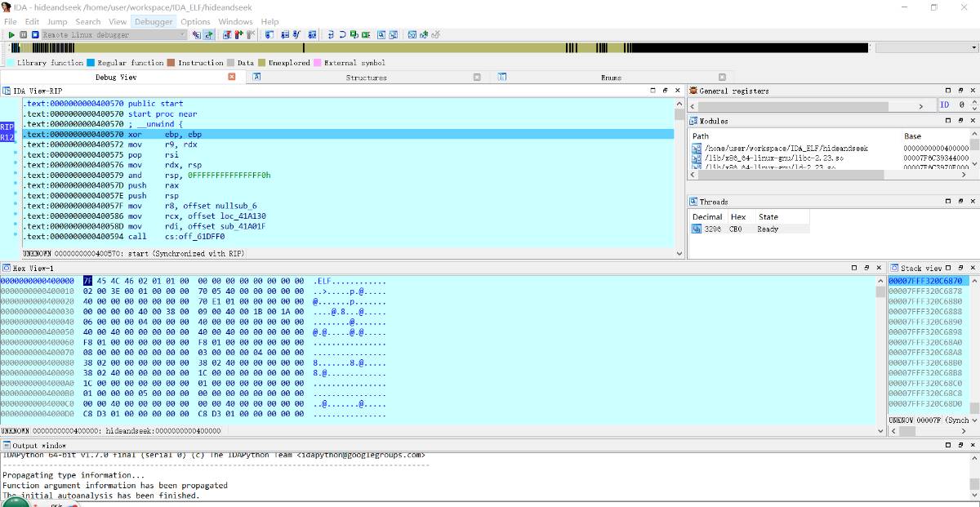Click thread 3296 icon in Threads list
Viewport: 980px width, 507px height.
(x=697, y=229)
